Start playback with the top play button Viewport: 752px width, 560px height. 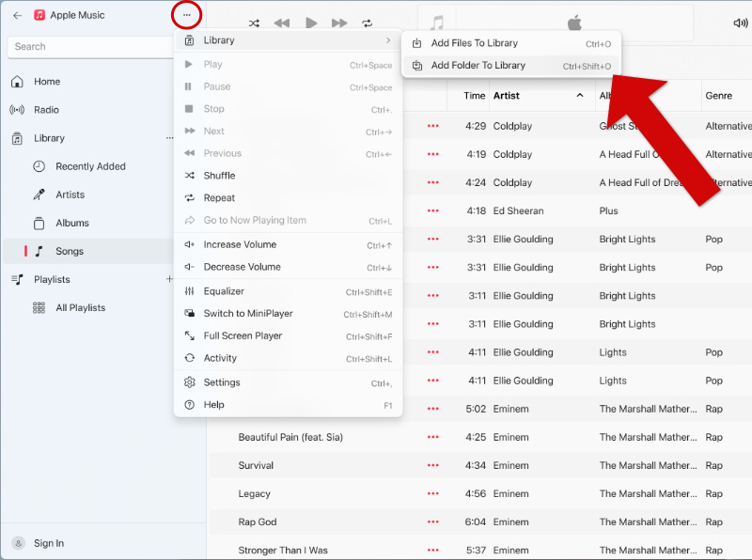pyautogui.click(x=311, y=23)
